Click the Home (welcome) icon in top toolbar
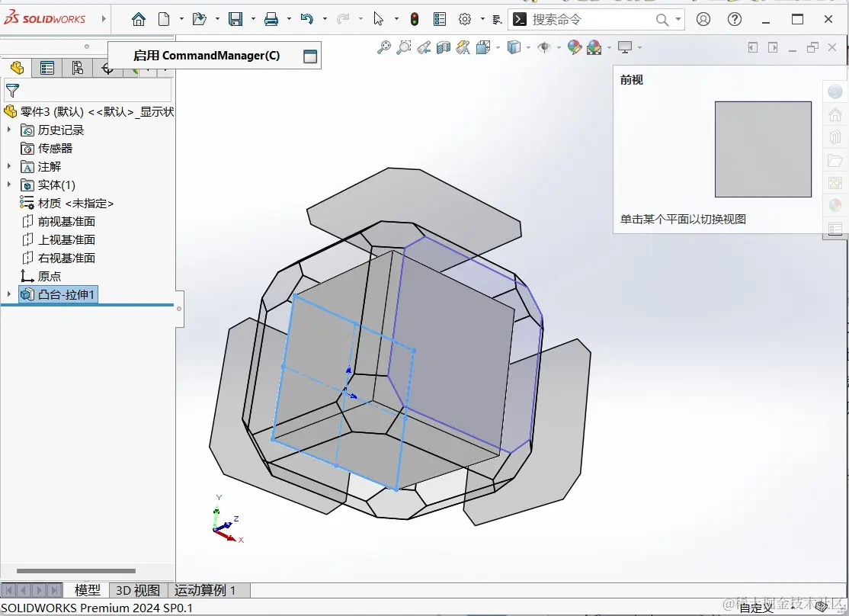This screenshot has width=849, height=616. coord(139,20)
